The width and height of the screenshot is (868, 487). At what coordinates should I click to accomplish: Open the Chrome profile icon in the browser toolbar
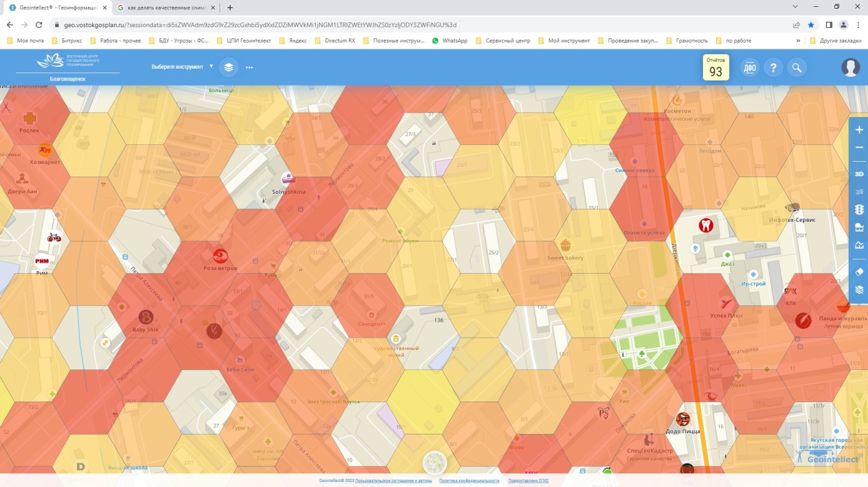pyautogui.click(x=843, y=25)
